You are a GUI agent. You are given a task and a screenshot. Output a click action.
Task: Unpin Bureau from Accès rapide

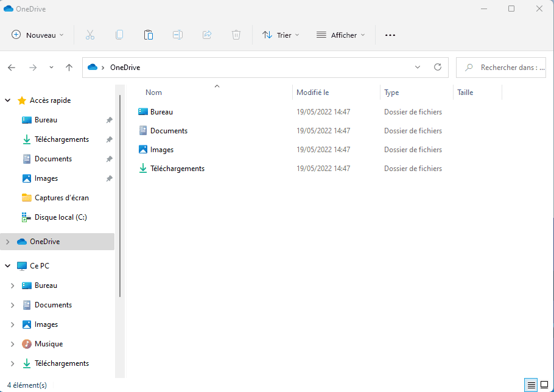(109, 120)
